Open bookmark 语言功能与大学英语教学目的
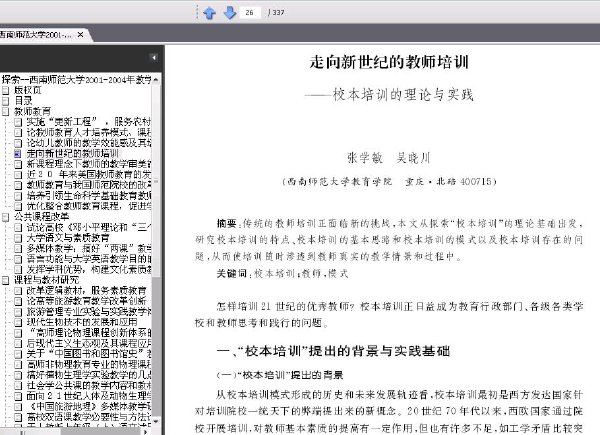 coord(89,259)
